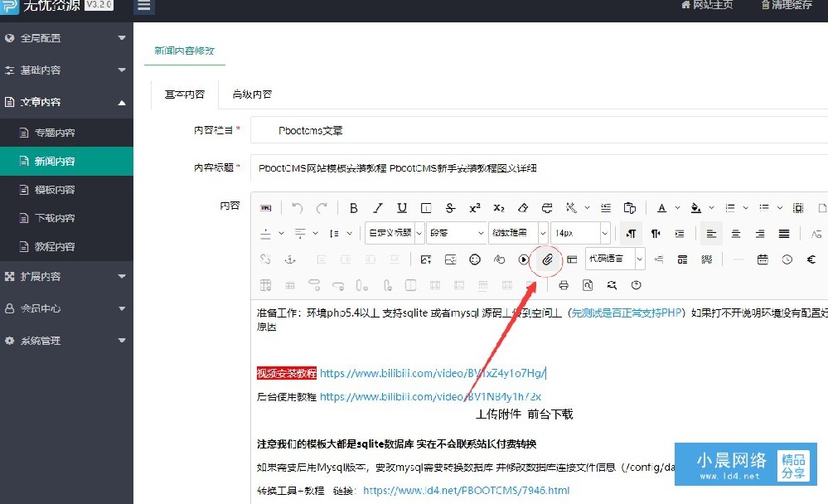Open 新闻内容 in the sidebar

[x=66, y=161]
